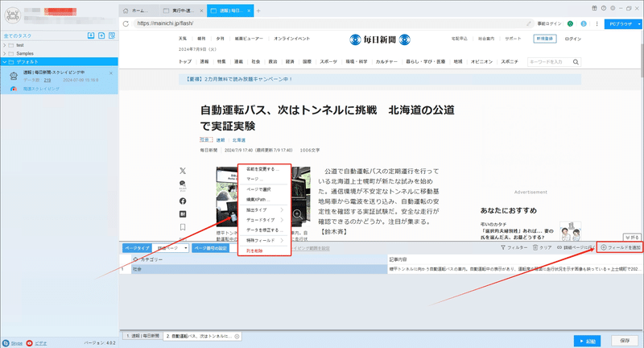This screenshot has height=348, width=644.
Task: Open the help question mark icon
Action: [x=603, y=8]
